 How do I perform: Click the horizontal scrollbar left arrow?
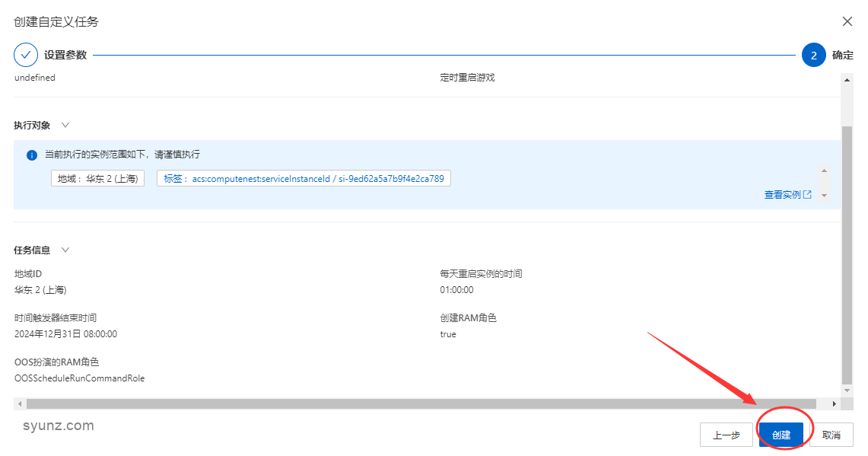(x=20, y=404)
